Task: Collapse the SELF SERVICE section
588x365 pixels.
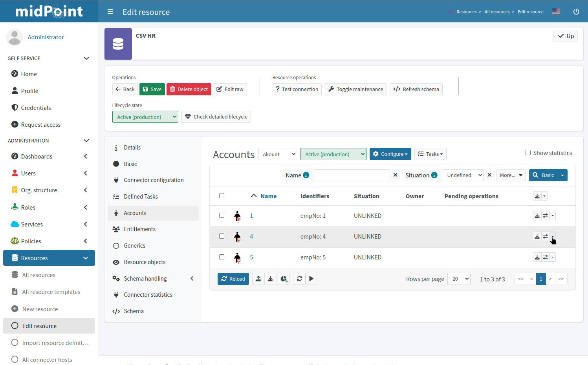Action: coord(86,58)
